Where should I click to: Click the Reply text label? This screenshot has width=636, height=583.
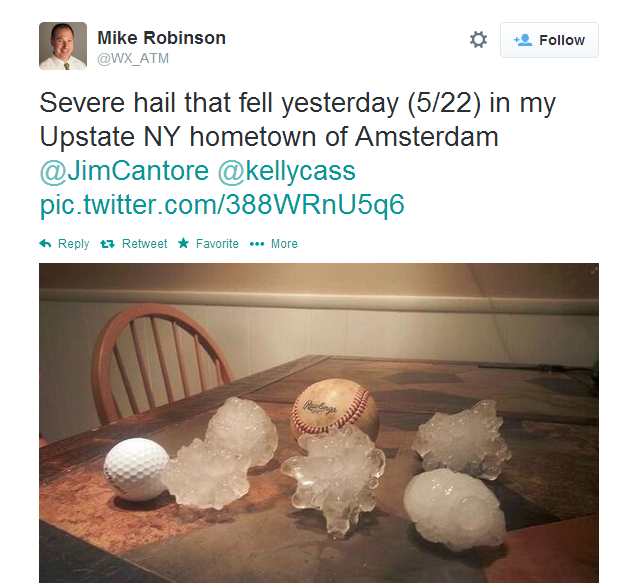pos(73,244)
